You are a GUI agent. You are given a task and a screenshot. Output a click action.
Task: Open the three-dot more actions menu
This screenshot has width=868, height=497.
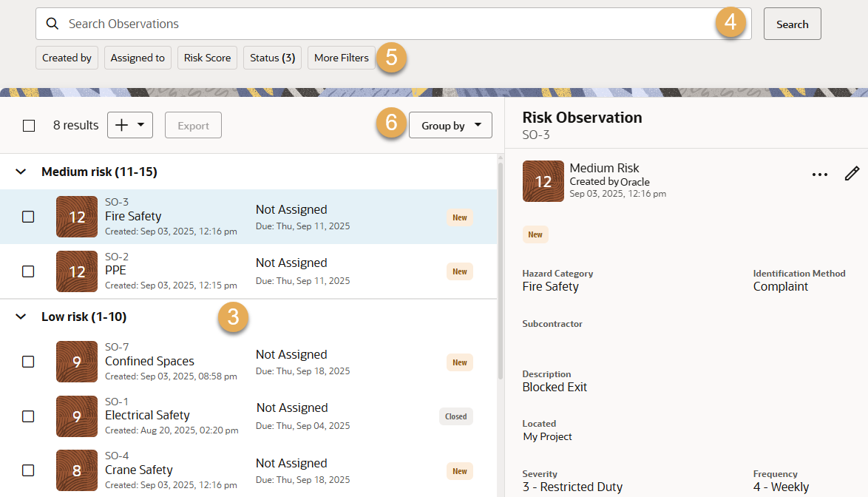tap(819, 175)
